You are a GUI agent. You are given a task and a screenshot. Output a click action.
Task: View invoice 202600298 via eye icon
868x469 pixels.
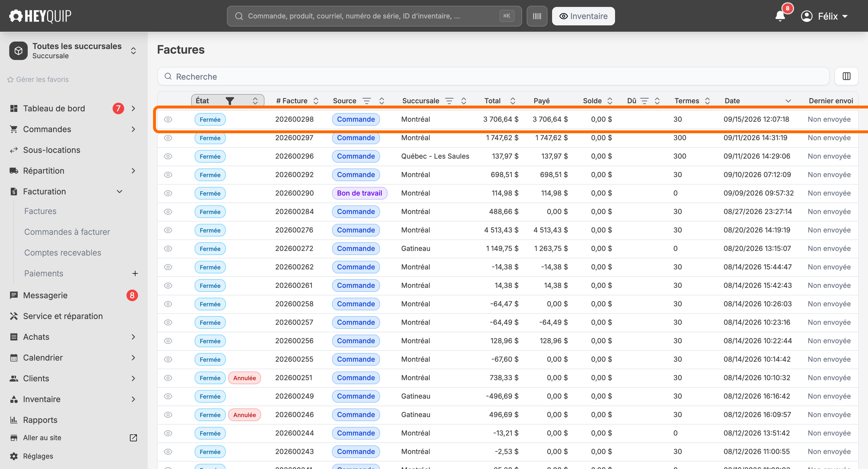pos(168,119)
